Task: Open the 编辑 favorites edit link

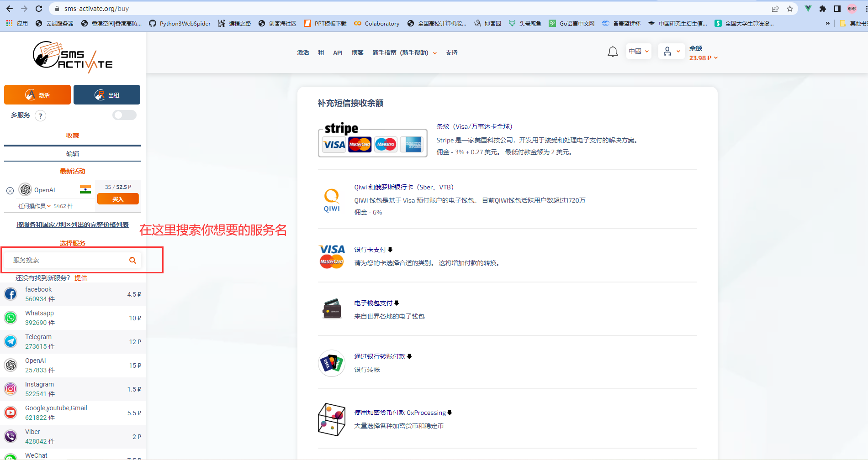Action: [73, 154]
